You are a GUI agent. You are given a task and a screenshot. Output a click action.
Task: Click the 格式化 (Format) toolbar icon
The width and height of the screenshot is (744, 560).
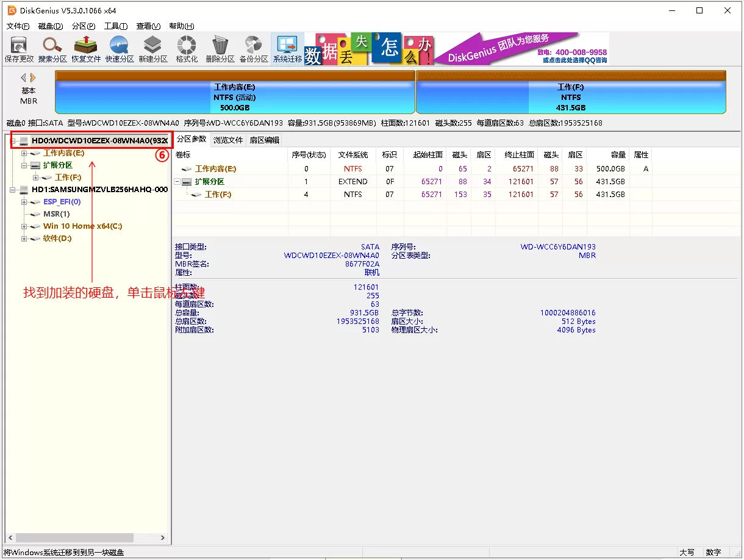(x=187, y=49)
